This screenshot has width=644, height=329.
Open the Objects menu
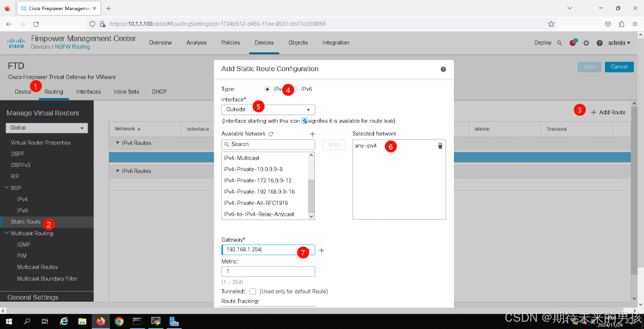[298, 43]
